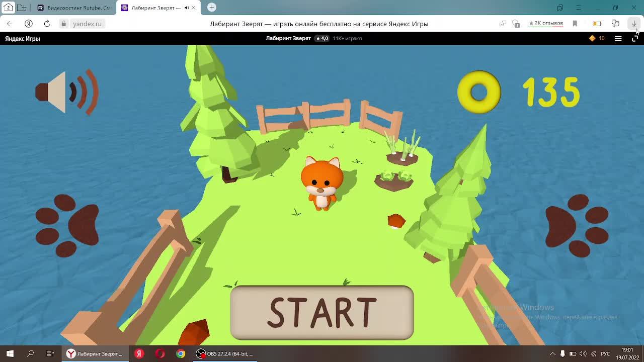This screenshot has height=362, width=644.
Task: Click the orange fox character
Action: pyautogui.click(x=322, y=182)
